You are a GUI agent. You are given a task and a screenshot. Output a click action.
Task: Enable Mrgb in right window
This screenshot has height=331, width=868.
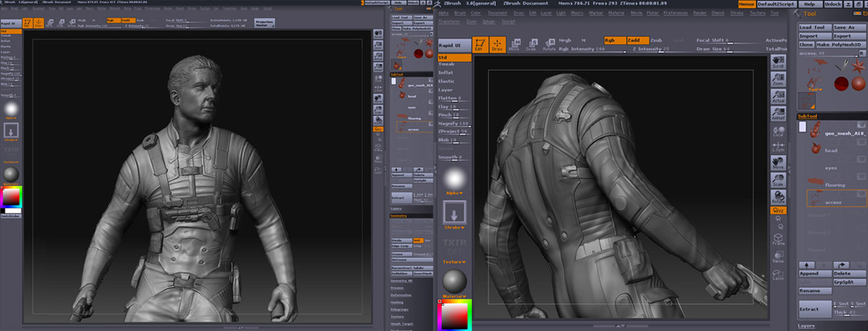[565, 40]
